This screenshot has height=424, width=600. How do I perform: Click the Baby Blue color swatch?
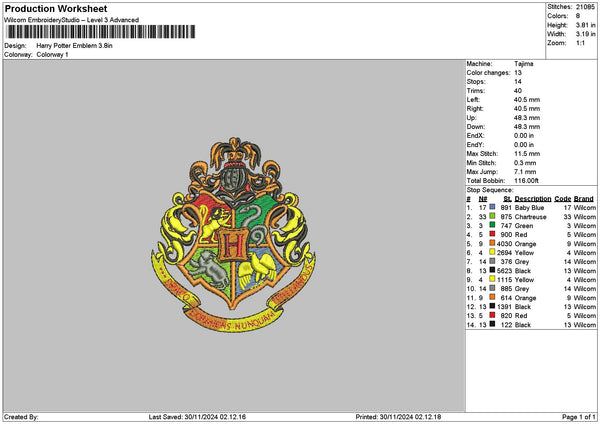point(492,207)
